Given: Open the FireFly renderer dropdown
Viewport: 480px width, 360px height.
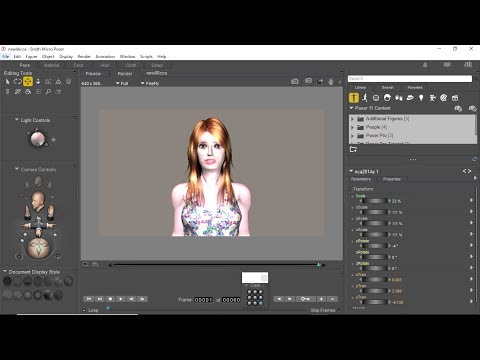Looking at the screenshot, I should 150,83.
